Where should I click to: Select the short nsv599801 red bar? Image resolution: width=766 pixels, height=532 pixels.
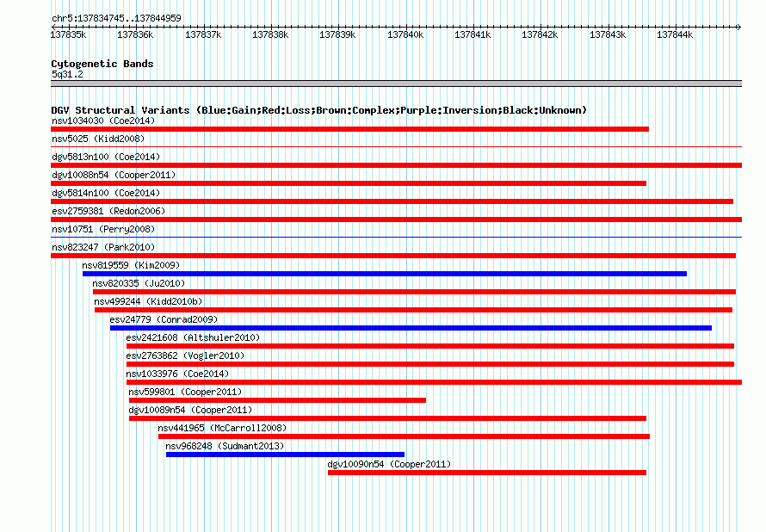(277, 400)
